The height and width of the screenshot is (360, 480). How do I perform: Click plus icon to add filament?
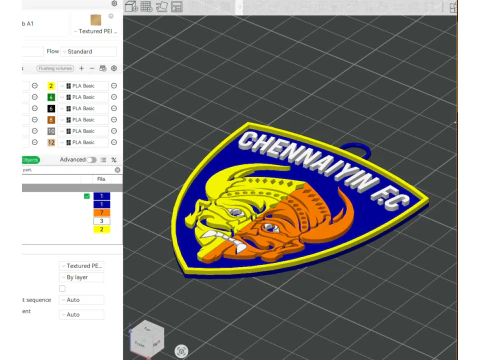pyautogui.click(x=81, y=68)
